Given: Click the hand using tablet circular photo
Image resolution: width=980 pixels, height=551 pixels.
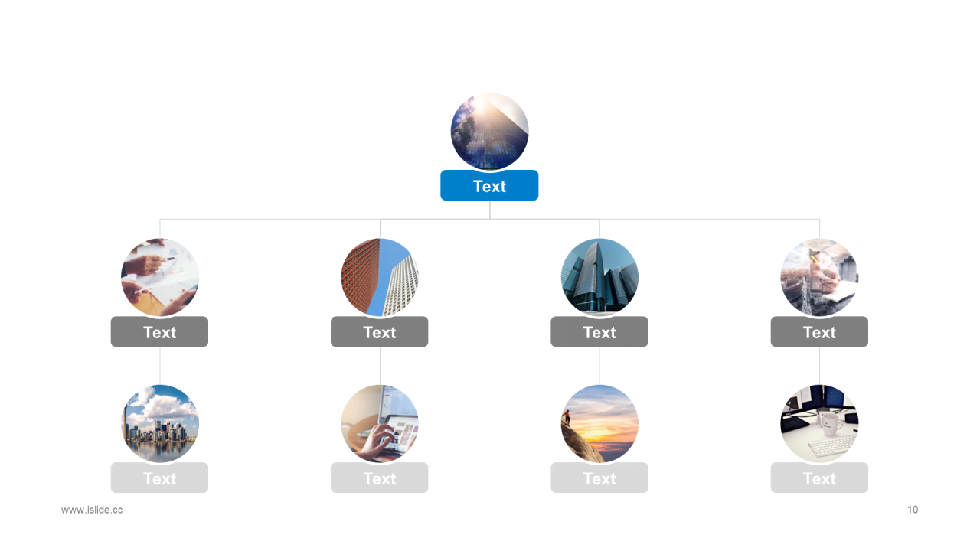Looking at the screenshot, I should (380, 424).
